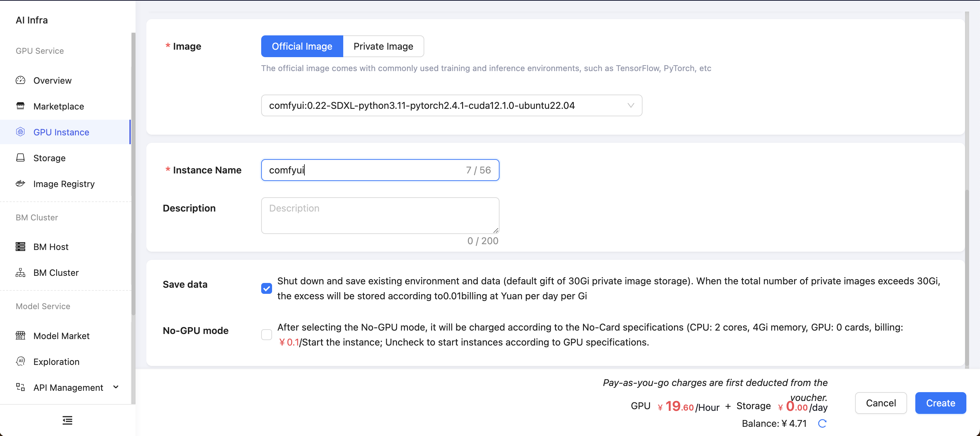980x436 pixels.
Task: Expand the API Management submenu chevron
Action: click(116, 387)
